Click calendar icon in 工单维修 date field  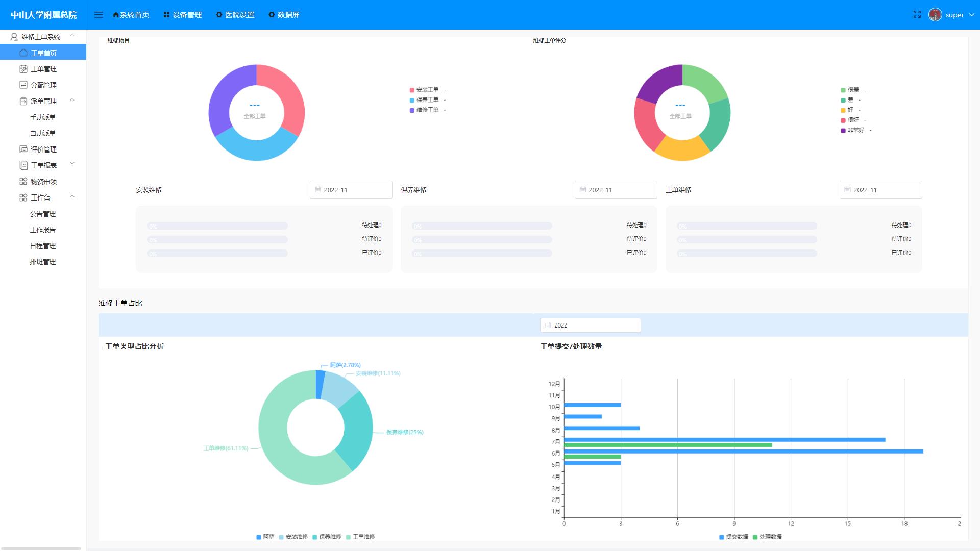[x=848, y=190]
